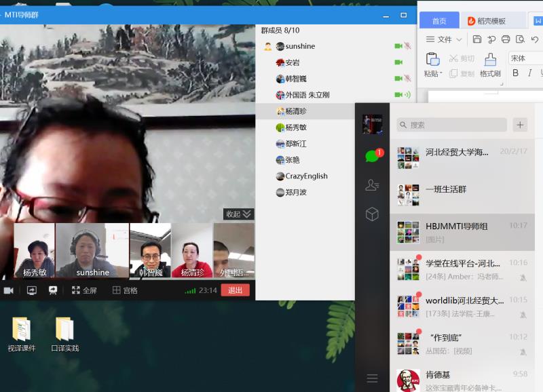This screenshot has width=543, height=392.
Task: Switch to grid layout (宫格)
Action: [125, 290]
